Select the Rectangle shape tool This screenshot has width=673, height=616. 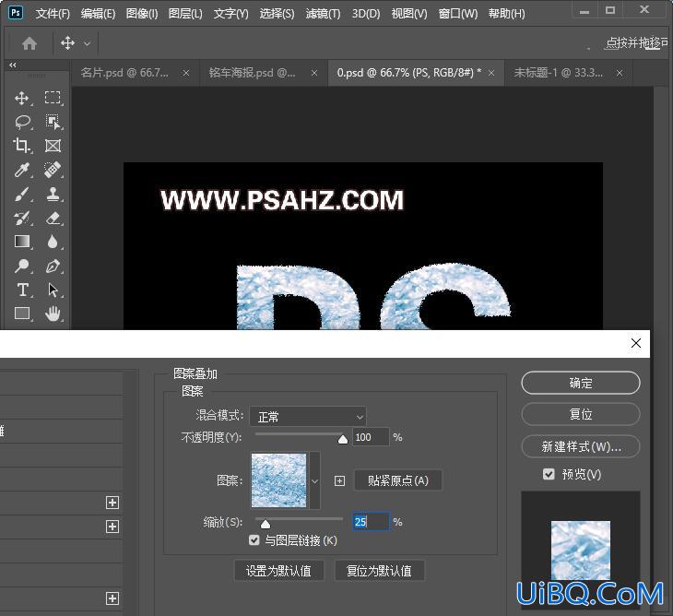pyautogui.click(x=22, y=314)
